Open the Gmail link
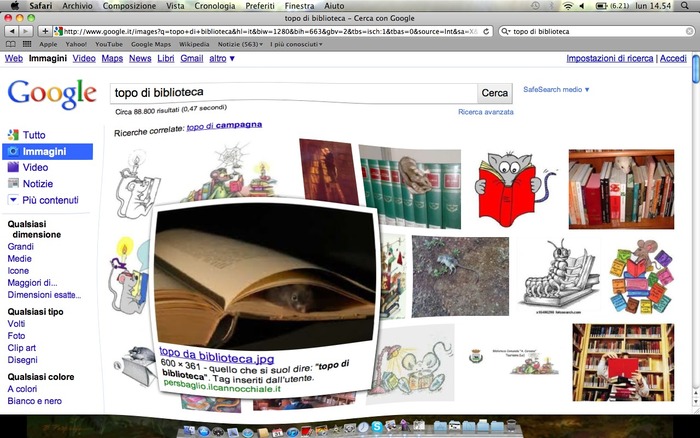This screenshot has width=700, height=438. click(192, 58)
